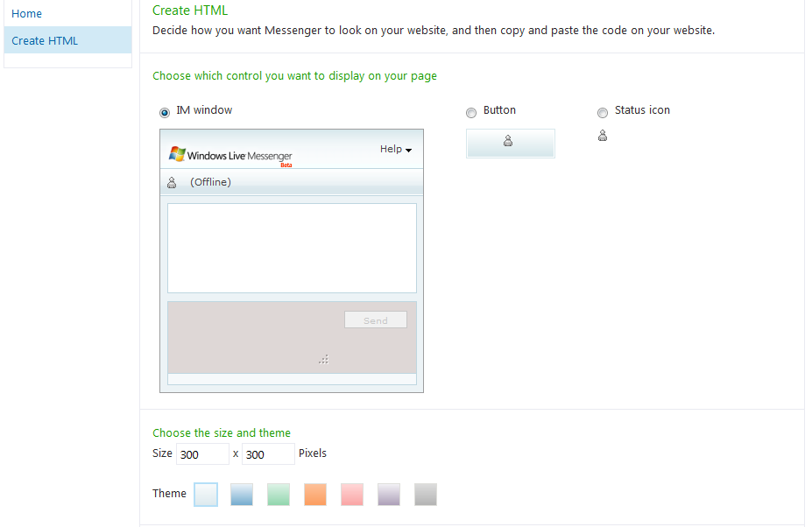Select the purple theme swatch

tap(389, 495)
